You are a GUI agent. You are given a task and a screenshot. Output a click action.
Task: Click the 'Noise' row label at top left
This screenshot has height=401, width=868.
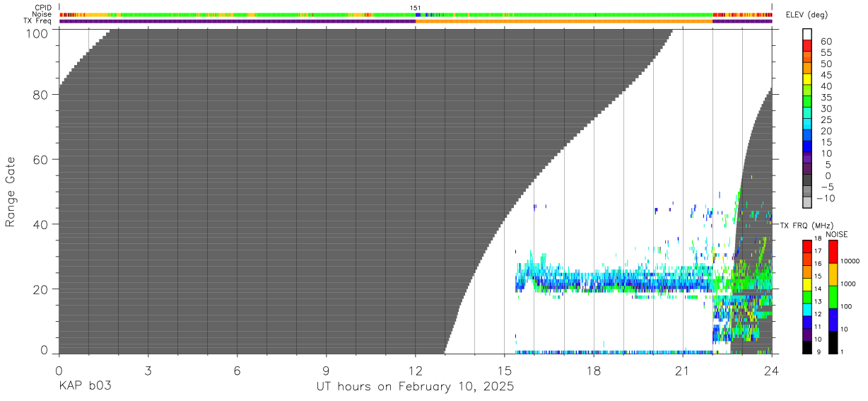[x=43, y=14]
